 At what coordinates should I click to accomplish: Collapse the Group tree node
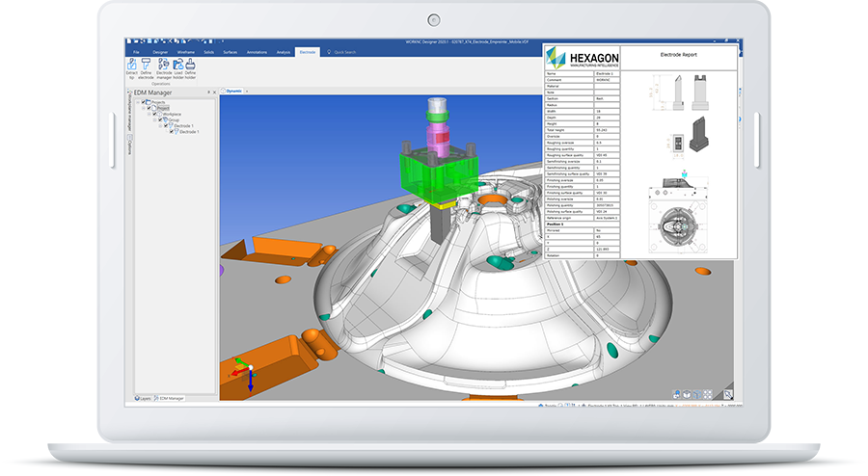154,120
